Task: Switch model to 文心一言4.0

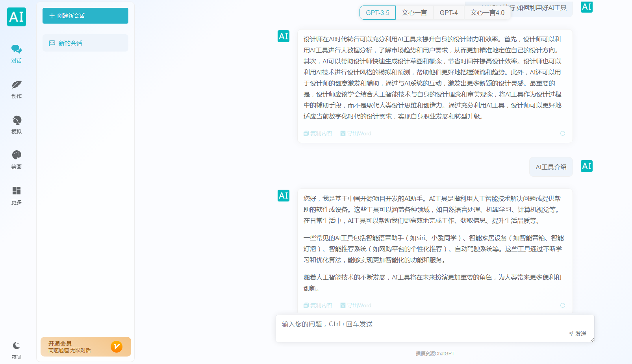Action: tap(487, 12)
